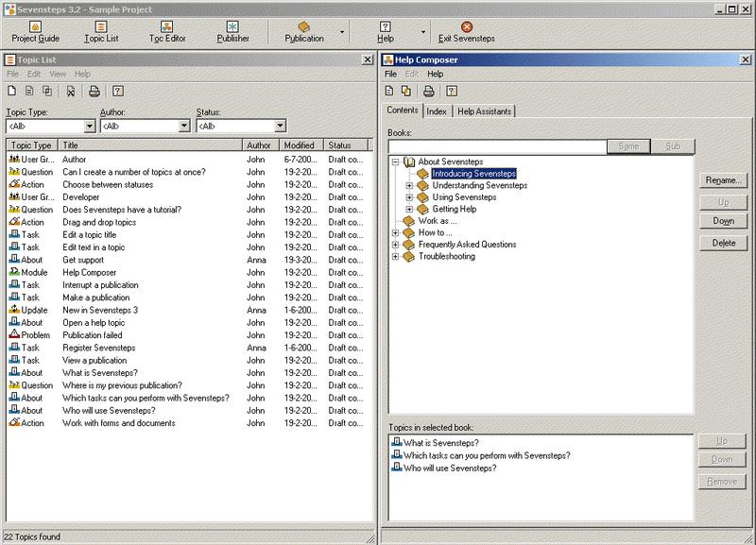Sort topics by the Topic Type column header
756x545 pixels.
click(x=32, y=145)
